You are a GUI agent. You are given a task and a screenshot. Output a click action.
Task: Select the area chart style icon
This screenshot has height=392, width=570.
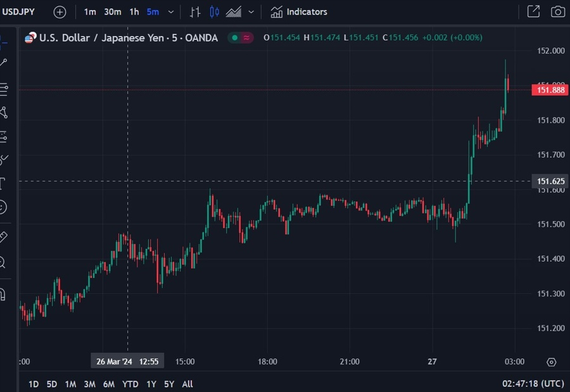(233, 12)
